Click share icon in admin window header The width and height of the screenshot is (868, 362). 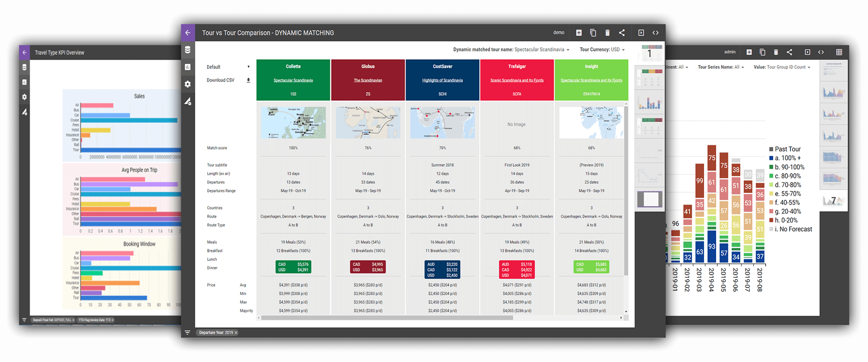pos(789,52)
